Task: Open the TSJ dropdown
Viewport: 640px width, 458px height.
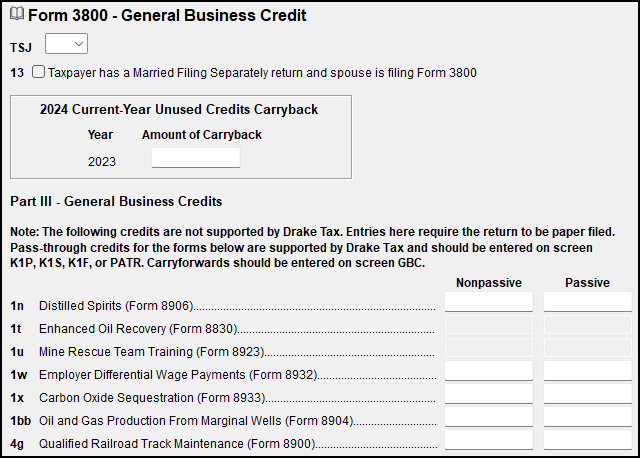Action: [x=67, y=44]
